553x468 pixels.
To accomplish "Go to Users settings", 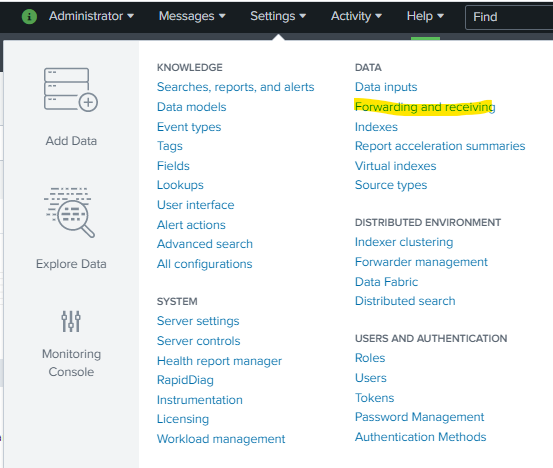I will (371, 378).
